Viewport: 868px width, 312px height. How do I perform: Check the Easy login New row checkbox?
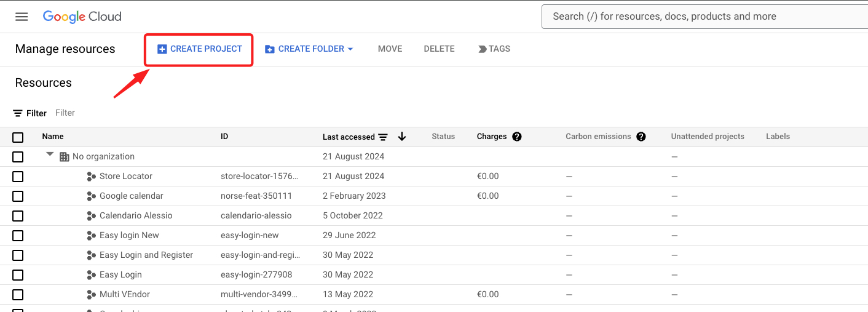18,236
